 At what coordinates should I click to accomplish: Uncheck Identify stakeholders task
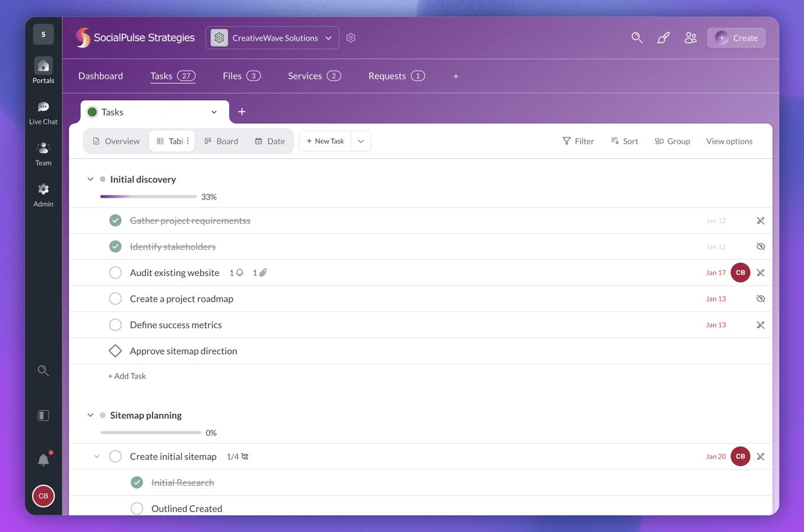(x=115, y=247)
